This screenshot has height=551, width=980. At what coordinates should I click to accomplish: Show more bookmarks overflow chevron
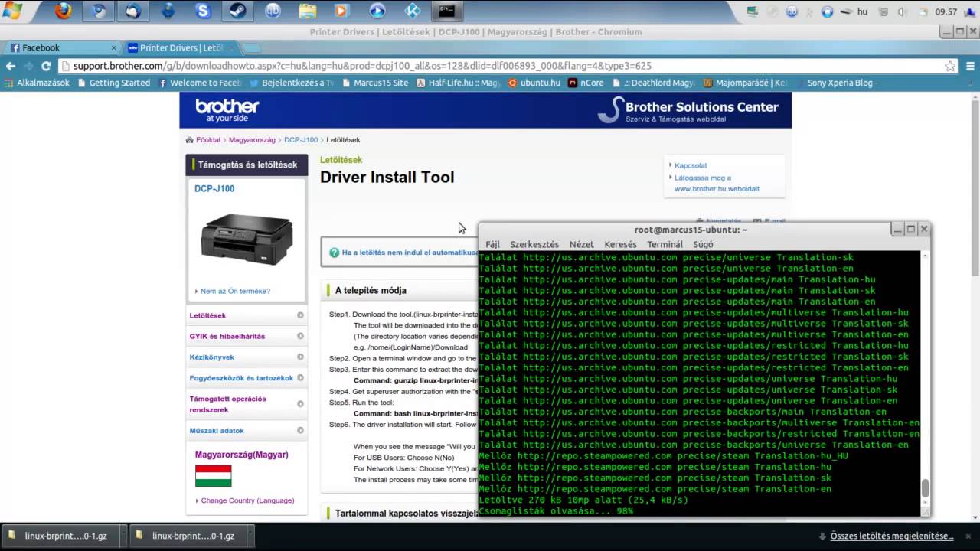971,83
